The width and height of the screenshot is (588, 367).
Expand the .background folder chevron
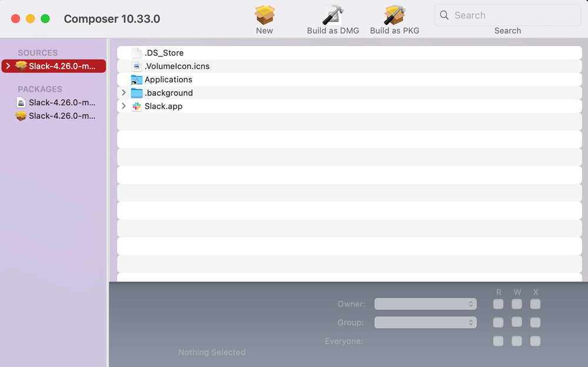tap(124, 92)
